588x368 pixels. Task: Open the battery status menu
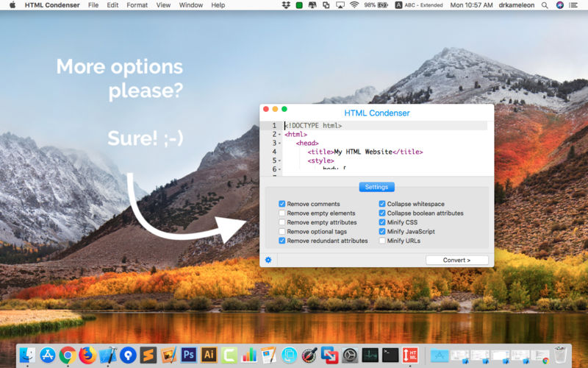point(376,5)
